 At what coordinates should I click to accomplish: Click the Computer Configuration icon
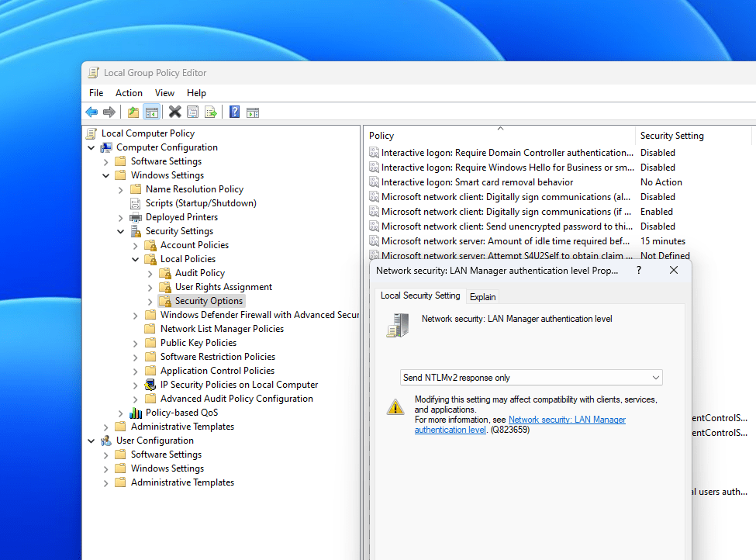106,147
